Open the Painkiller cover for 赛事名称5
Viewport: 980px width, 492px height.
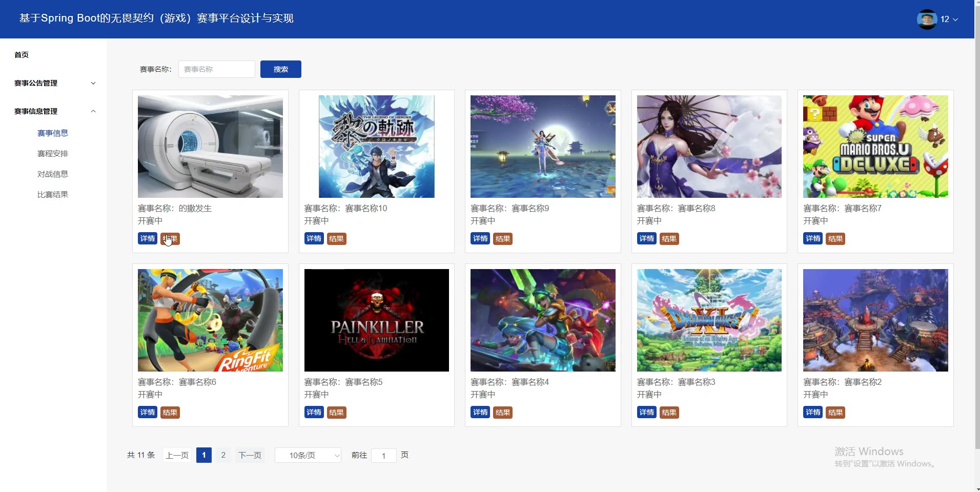tap(377, 320)
